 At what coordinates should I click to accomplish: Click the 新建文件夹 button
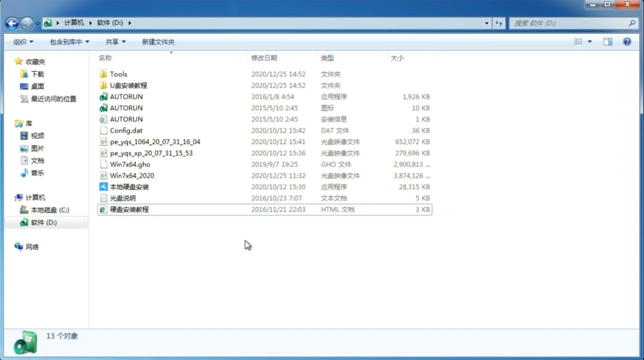158,42
